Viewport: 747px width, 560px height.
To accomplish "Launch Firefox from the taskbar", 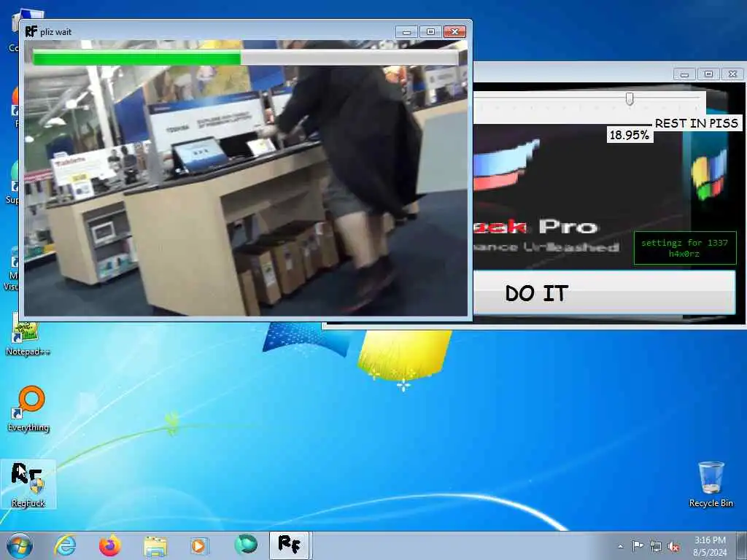I will click(110, 545).
